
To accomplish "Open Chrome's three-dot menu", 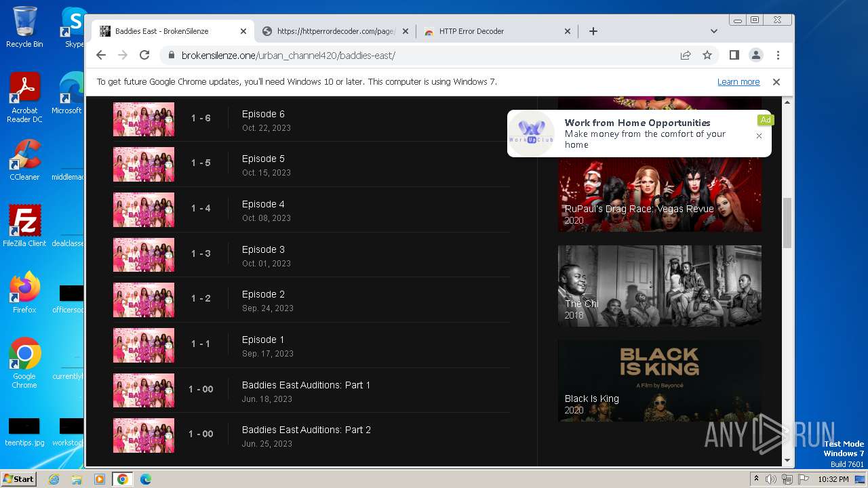I will click(778, 55).
